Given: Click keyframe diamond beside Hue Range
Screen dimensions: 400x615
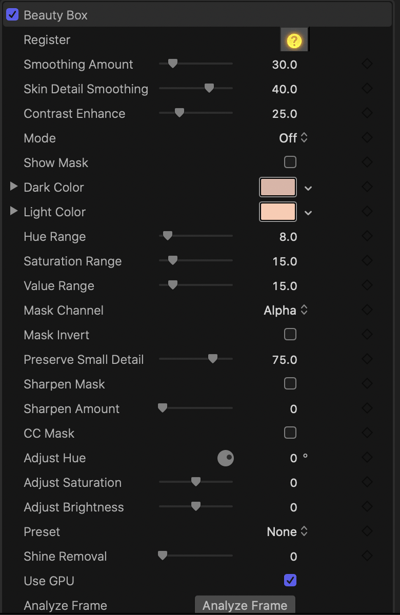Looking at the screenshot, I should [x=367, y=237].
